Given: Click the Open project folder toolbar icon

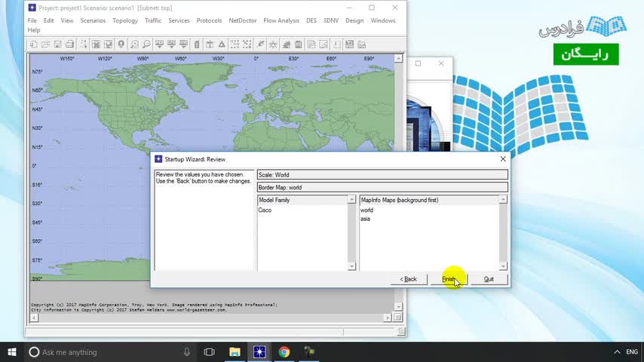Looking at the screenshot, I should point(45,44).
